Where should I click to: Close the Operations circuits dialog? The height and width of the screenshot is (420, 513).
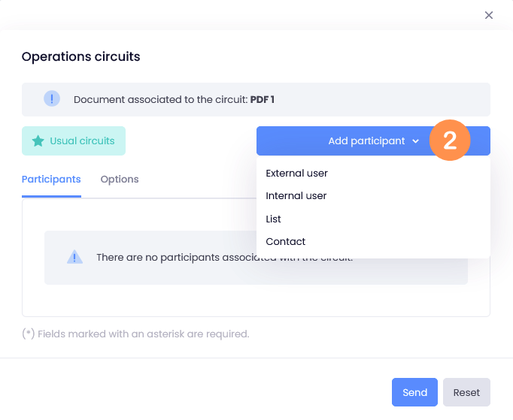(x=488, y=15)
